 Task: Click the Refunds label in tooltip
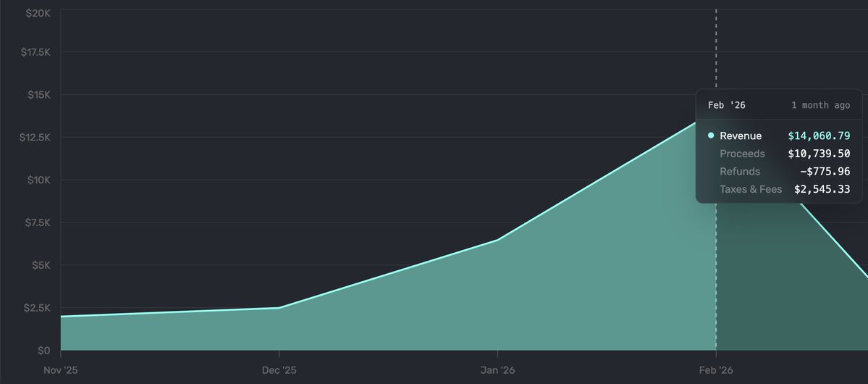click(740, 171)
